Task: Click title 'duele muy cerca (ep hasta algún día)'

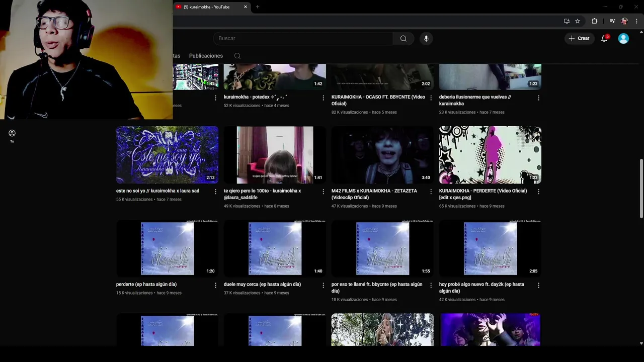Action: tap(262, 285)
